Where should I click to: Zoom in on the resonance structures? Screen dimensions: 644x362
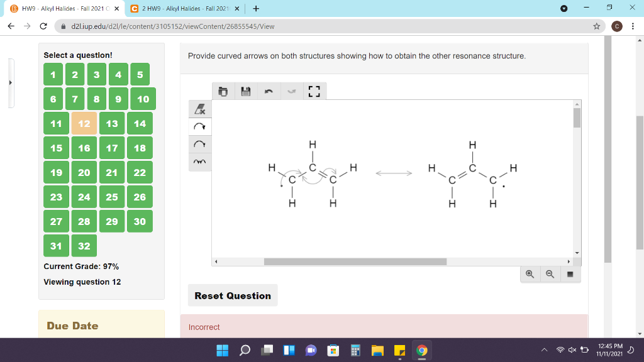pos(529,273)
